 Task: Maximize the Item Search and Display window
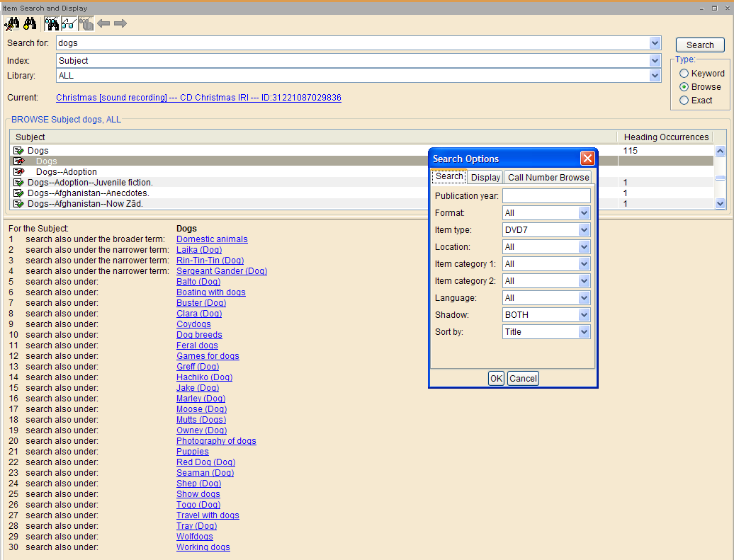coord(714,8)
